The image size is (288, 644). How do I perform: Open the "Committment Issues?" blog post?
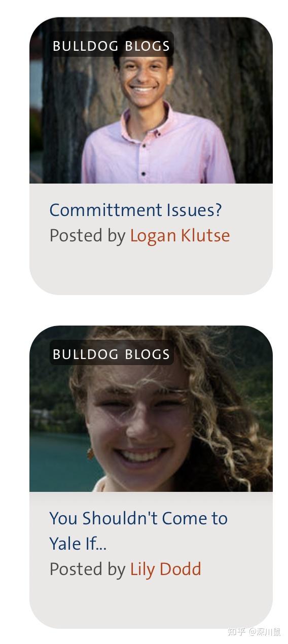tap(135, 210)
